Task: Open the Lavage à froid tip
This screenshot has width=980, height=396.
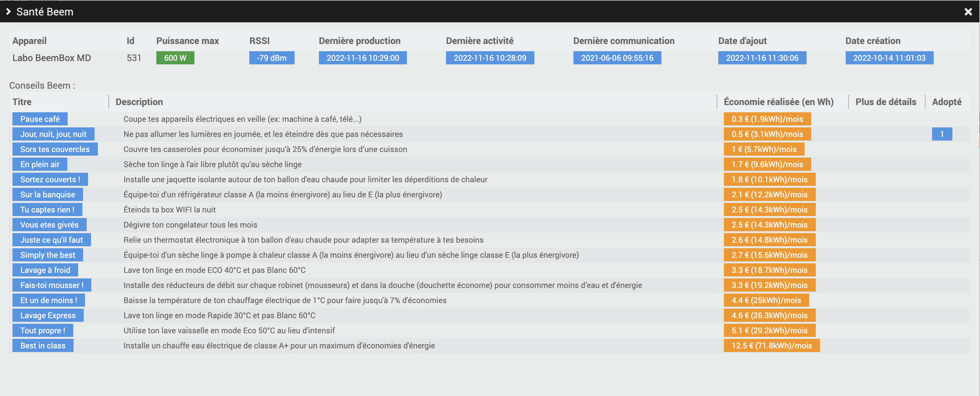Action: click(x=45, y=270)
